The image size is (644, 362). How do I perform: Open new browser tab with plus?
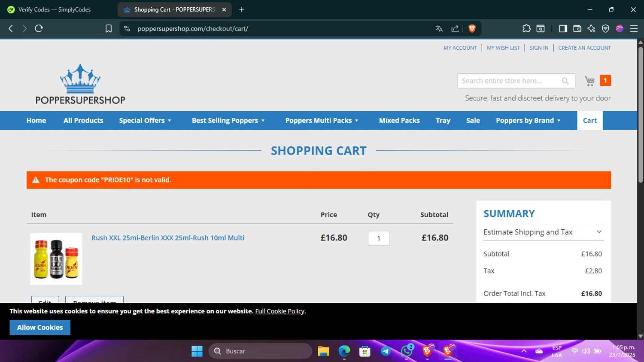click(242, 9)
